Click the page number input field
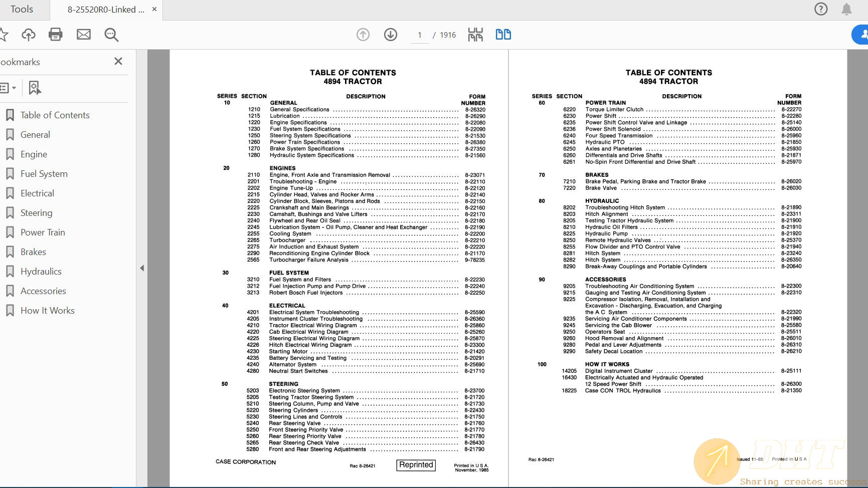Image resolution: width=868 pixels, height=488 pixels. [419, 35]
